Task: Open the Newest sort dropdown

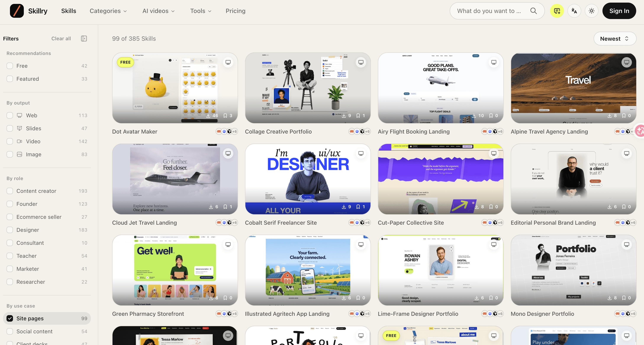Action: [615, 39]
